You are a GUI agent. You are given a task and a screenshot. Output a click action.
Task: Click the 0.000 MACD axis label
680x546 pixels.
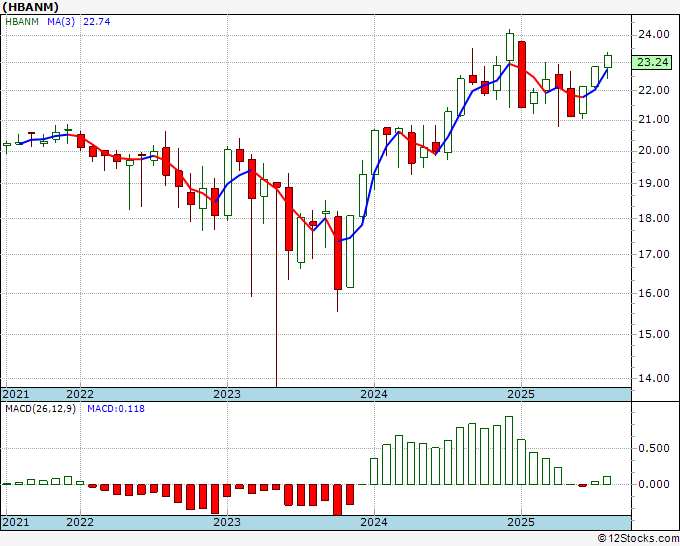click(x=654, y=484)
